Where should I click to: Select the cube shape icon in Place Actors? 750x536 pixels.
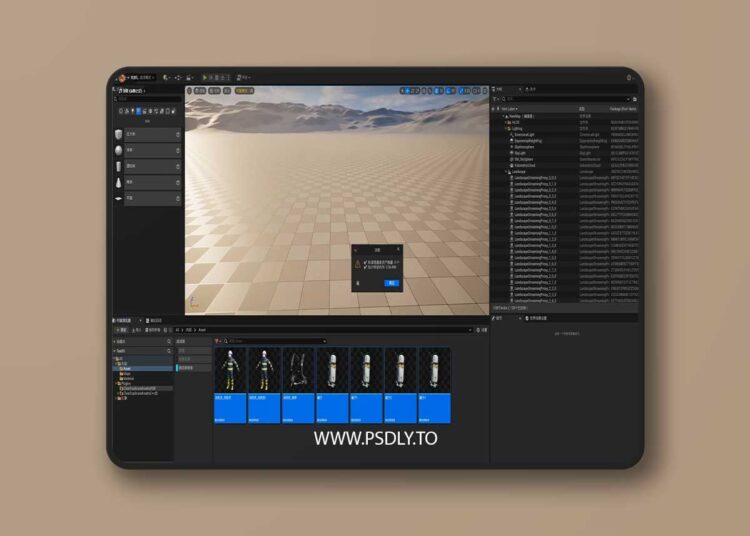[119, 133]
